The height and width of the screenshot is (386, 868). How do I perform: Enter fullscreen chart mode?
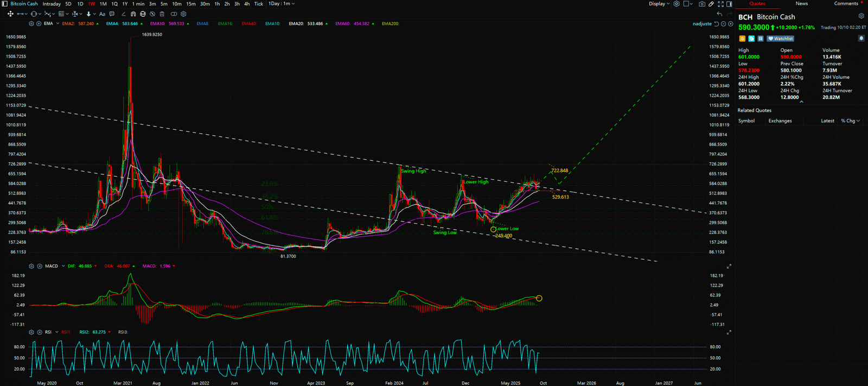tap(720, 4)
